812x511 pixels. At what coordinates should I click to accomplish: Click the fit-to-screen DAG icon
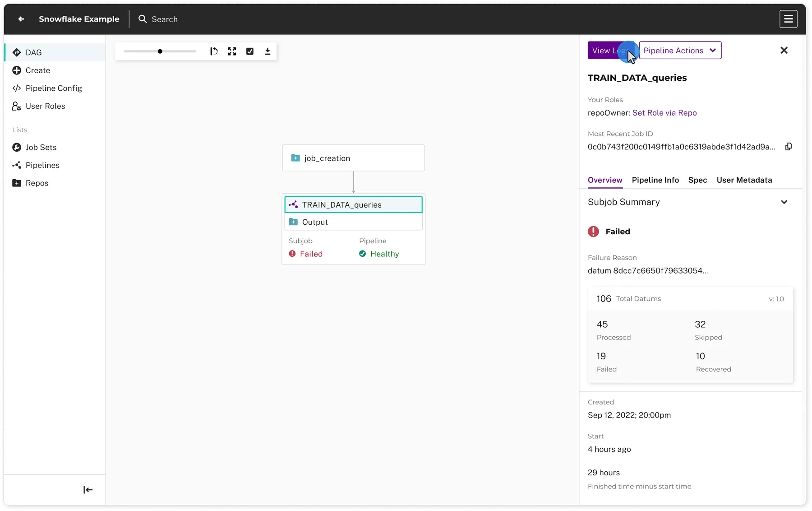(x=232, y=51)
